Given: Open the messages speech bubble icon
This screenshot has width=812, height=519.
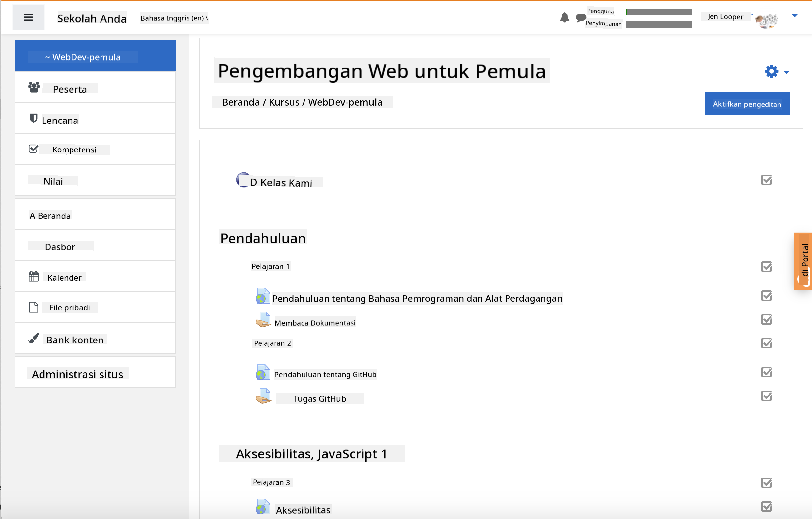Looking at the screenshot, I should (x=580, y=17).
